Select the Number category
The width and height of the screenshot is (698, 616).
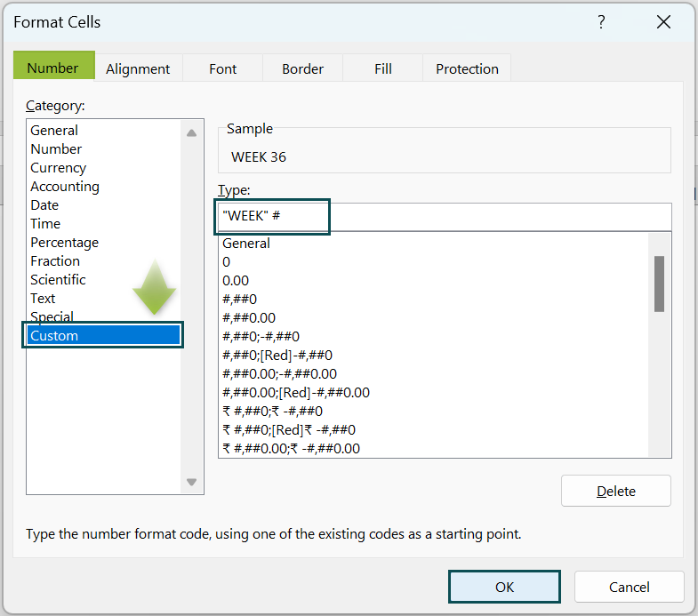104,149
